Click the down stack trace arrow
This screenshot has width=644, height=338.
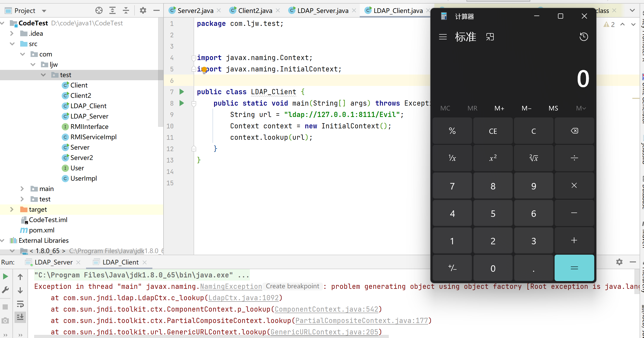20,290
